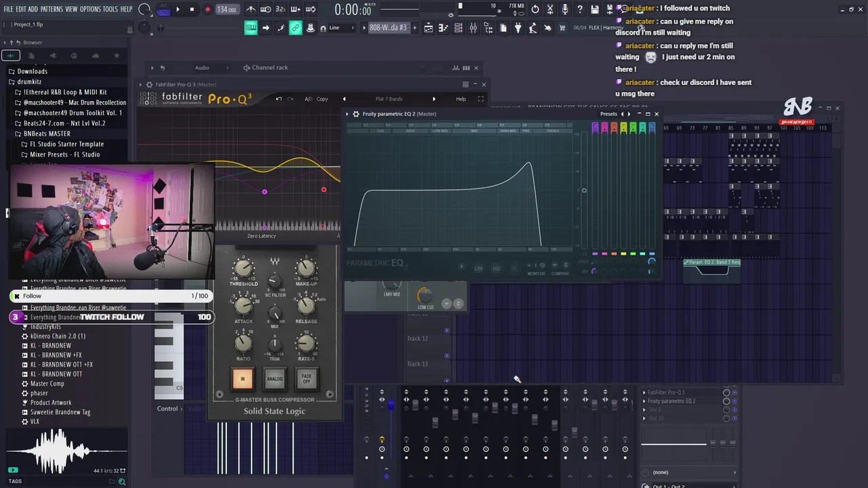868x488 pixels.
Task: Toggle the Pat/Song mode switch
Action: point(163,9)
